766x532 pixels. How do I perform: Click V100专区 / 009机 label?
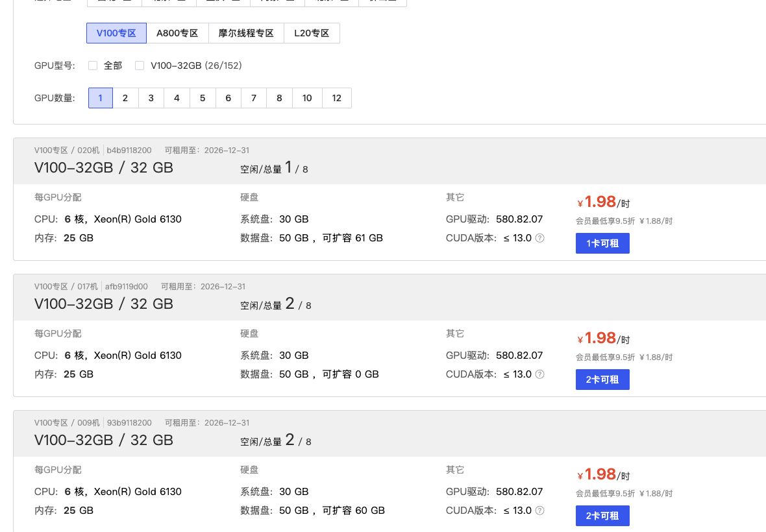(67, 422)
